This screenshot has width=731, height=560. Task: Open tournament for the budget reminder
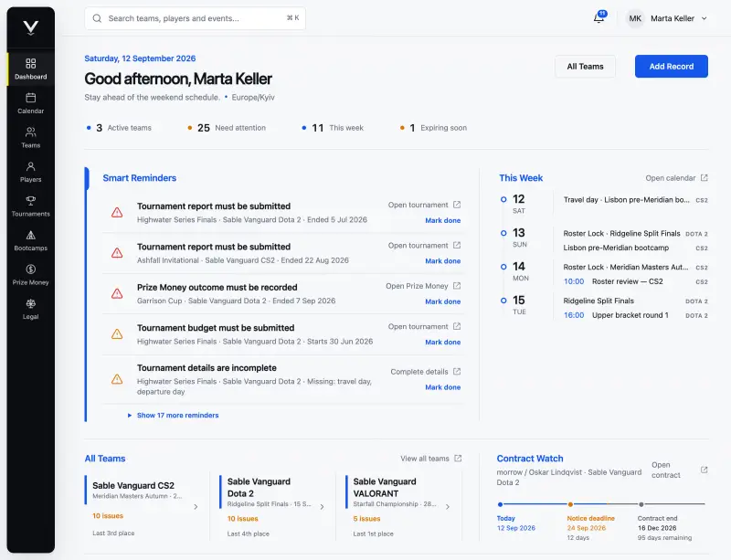tap(424, 326)
